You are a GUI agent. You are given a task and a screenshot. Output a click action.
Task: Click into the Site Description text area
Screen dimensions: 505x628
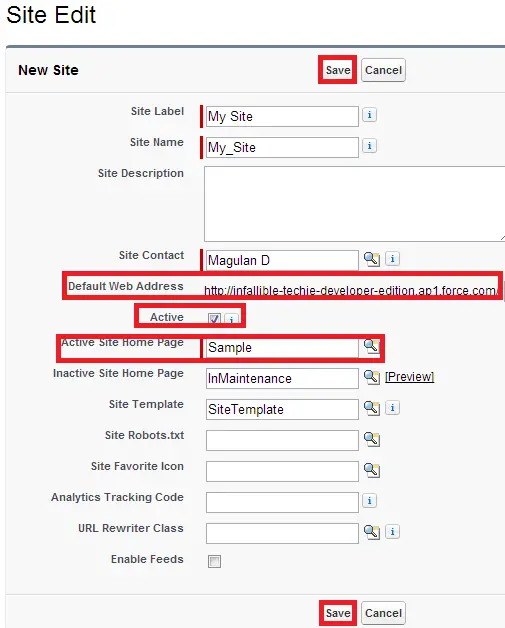354,204
